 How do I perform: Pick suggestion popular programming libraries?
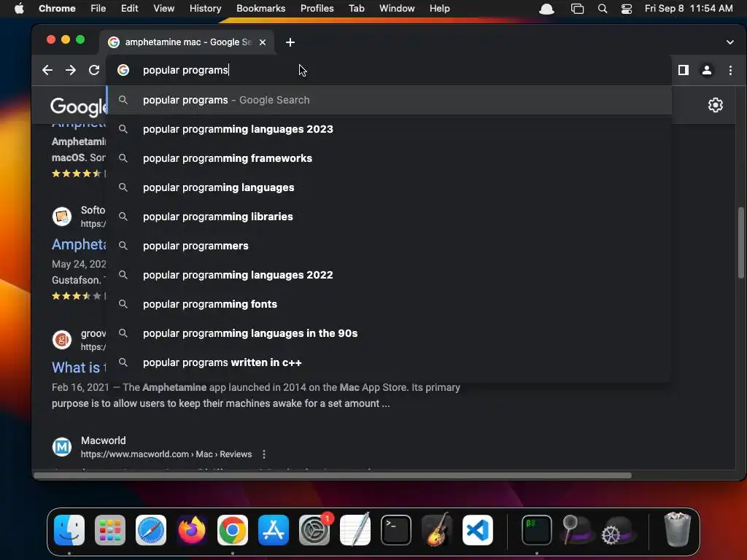pyautogui.click(x=389, y=217)
